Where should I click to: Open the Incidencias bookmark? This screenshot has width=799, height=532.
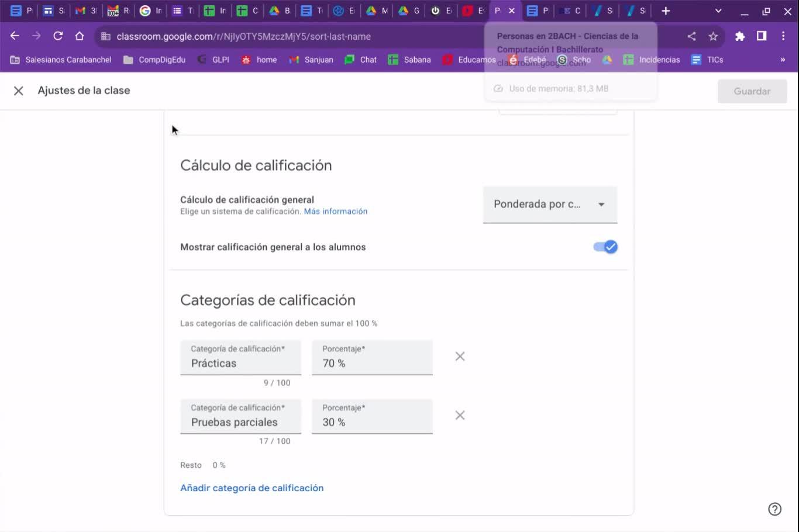click(x=652, y=60)
